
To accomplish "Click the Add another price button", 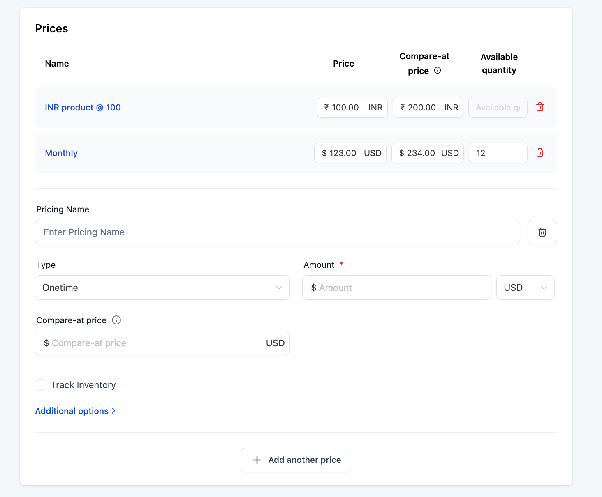I will pos(296,460).
